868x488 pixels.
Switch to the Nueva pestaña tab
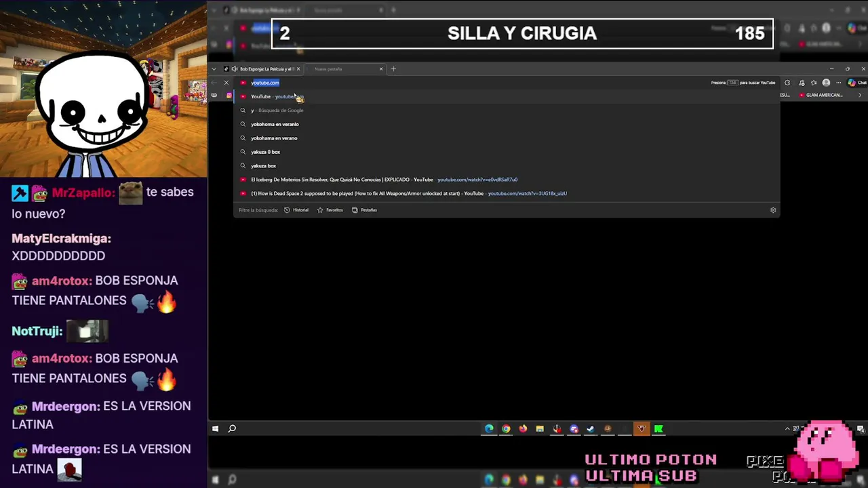coord(346,68)
